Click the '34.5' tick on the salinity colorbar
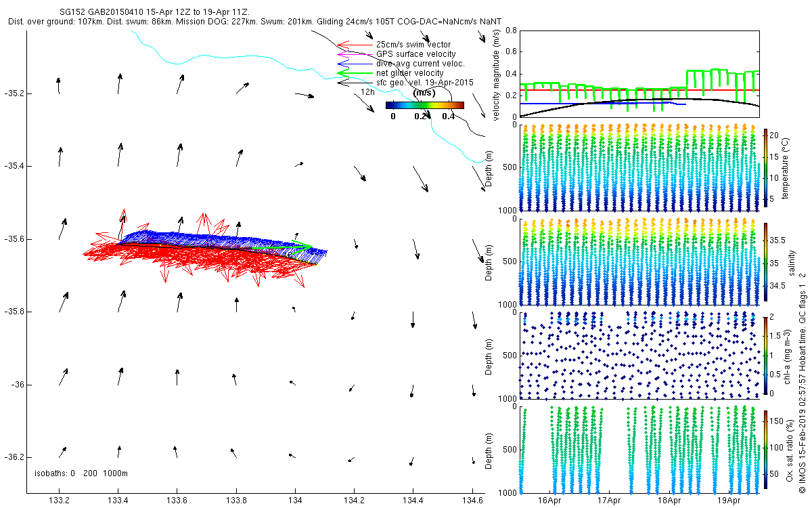Image resolution: width=812 pixels, height=508 pixels. point(778,286)
